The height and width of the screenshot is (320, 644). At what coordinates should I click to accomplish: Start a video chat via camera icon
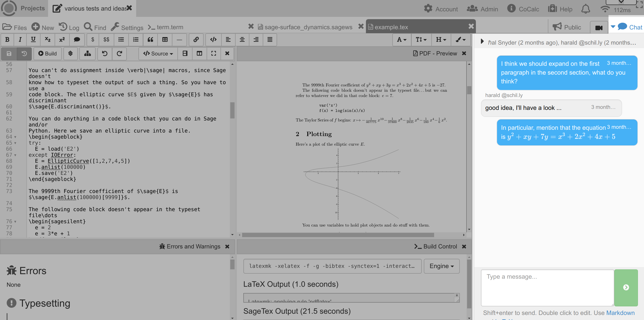click(x=599, y=27)
